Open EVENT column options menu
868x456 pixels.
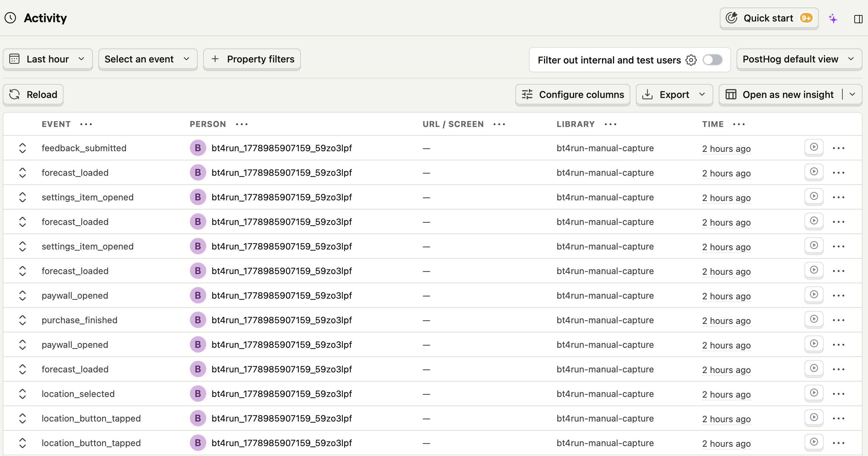coord(86,124)
